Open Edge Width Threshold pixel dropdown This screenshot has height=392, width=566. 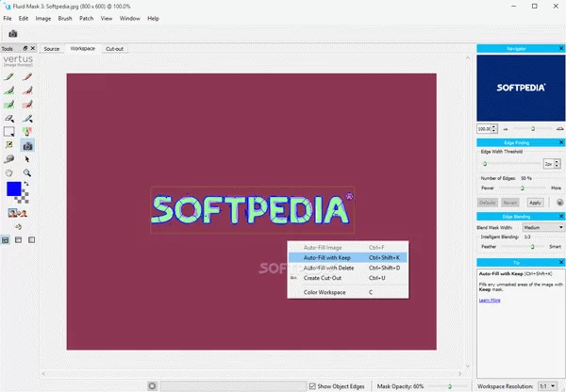coord(548,163)
